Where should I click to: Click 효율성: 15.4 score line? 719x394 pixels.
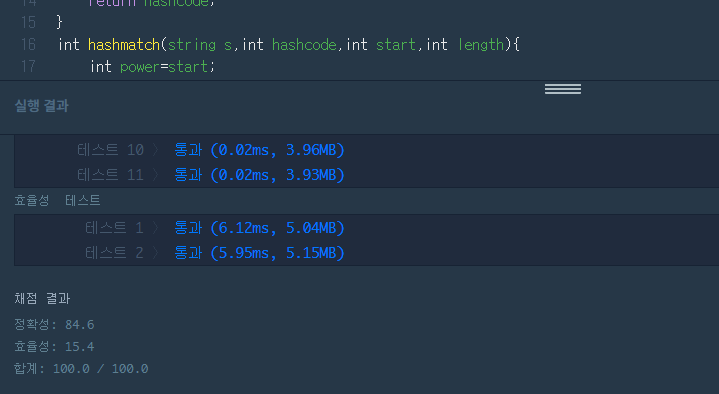tap(54, 346)
